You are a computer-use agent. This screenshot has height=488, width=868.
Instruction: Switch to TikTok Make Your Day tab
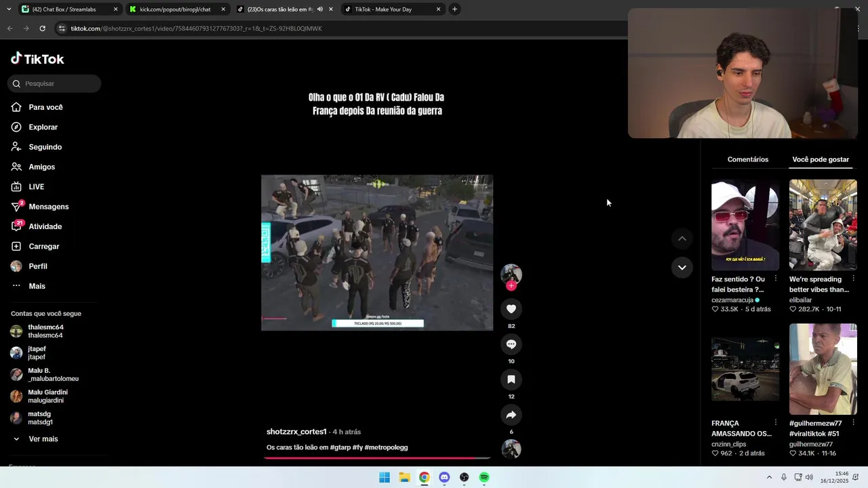[392, 9]
